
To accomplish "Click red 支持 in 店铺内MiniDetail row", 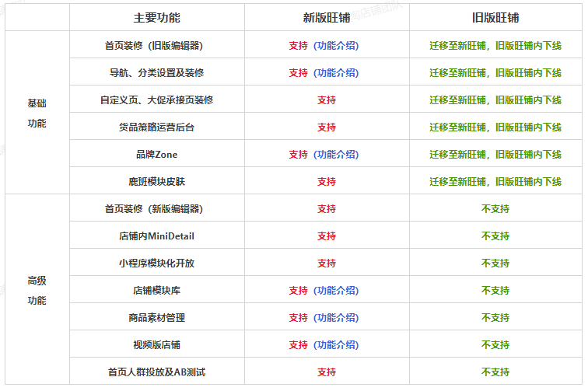I will [x=327, y=236].
